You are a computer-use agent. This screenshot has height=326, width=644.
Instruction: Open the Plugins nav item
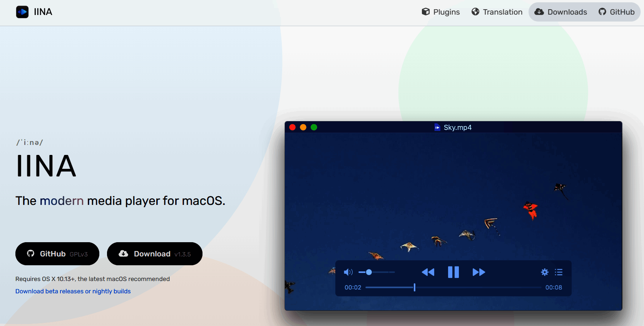point(440,12)
